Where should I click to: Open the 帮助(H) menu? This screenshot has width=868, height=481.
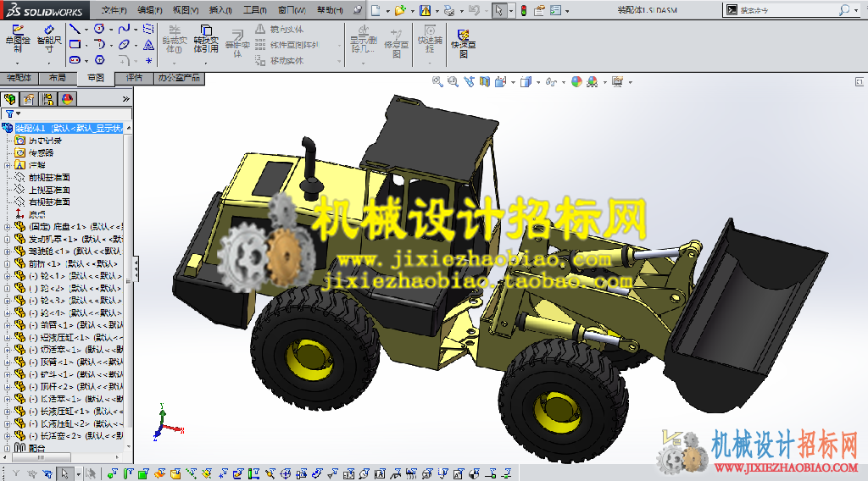tap(330, 10)
